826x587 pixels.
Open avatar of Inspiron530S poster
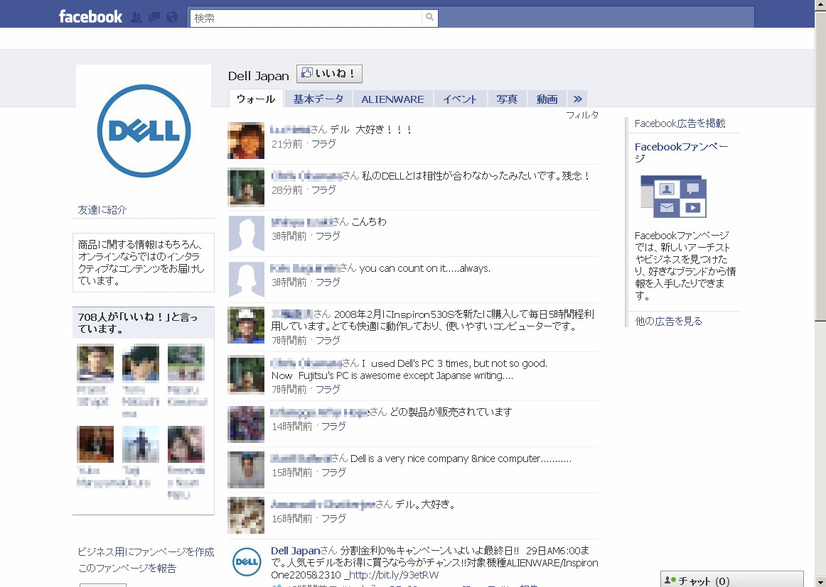click(246, 325)
